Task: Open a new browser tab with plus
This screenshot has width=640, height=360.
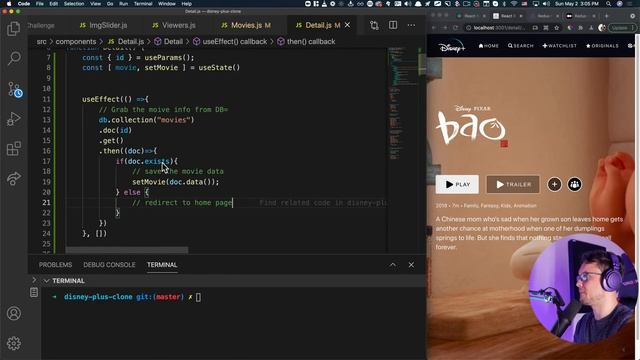Action: click(x=607, y=16)
